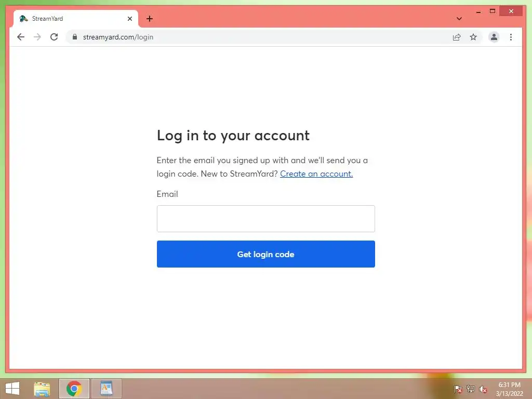Reload the StreamYard login page
This screenshot has height=399, width=532.
pyautogui.click(x=54, y=37)
